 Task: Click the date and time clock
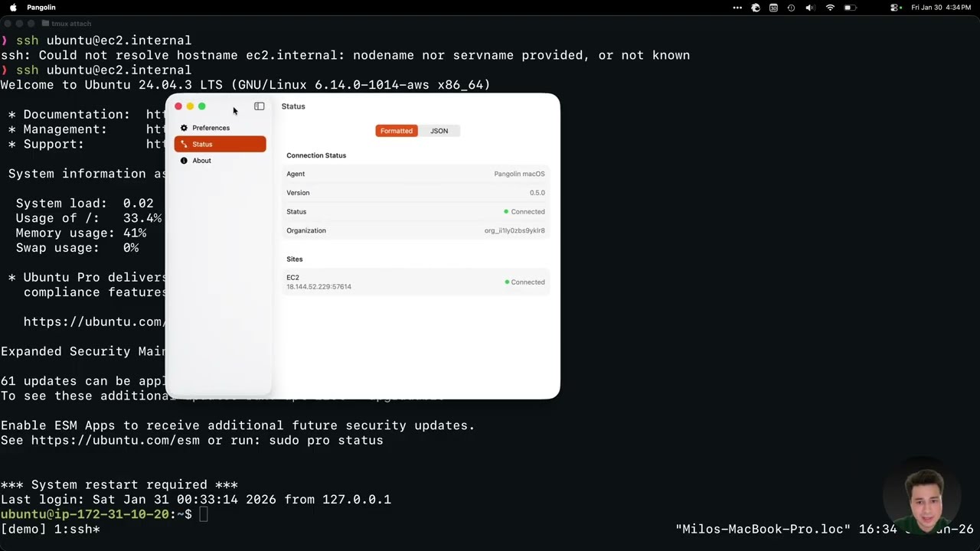pos(942,8)
